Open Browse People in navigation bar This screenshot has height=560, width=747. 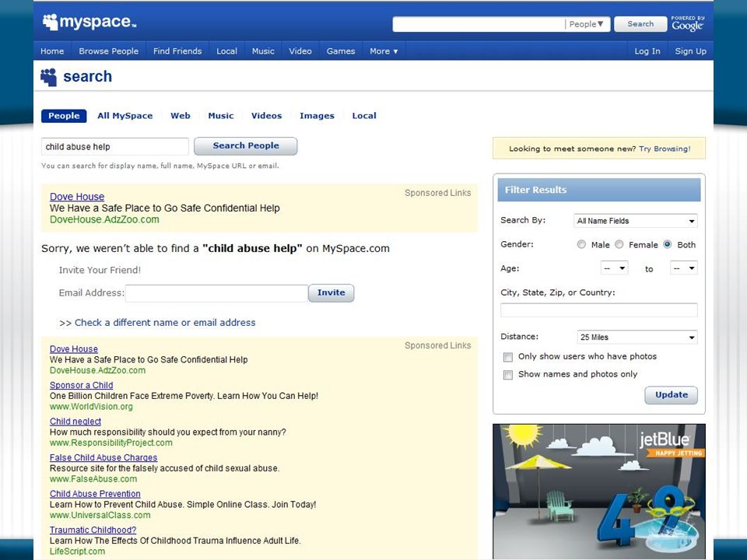click(x=109, y=51)
